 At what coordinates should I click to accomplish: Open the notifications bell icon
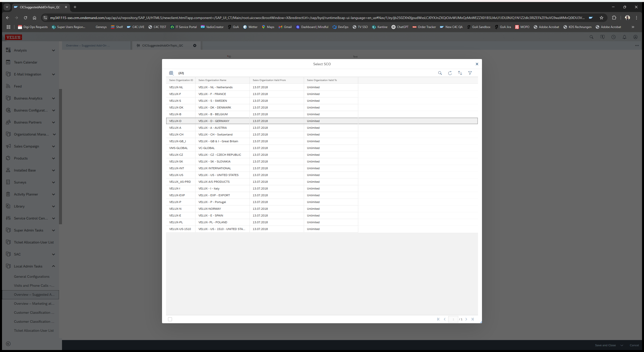click(x=624, y=37)
